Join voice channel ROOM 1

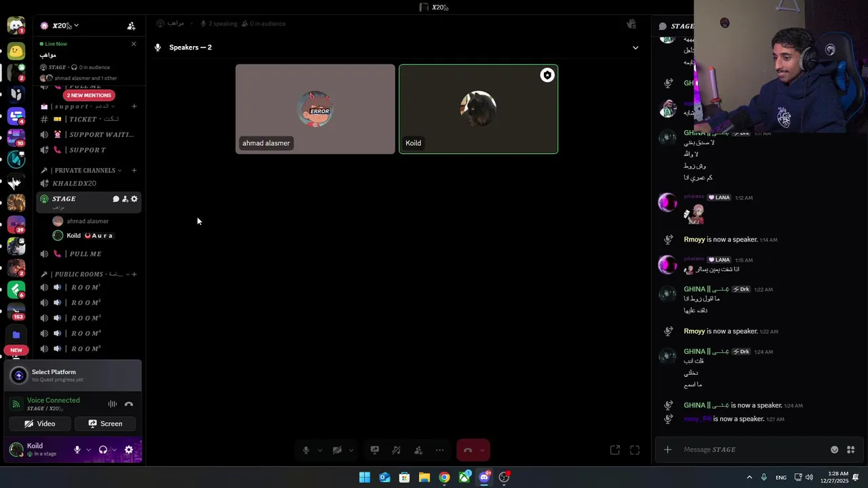(89, 287)
